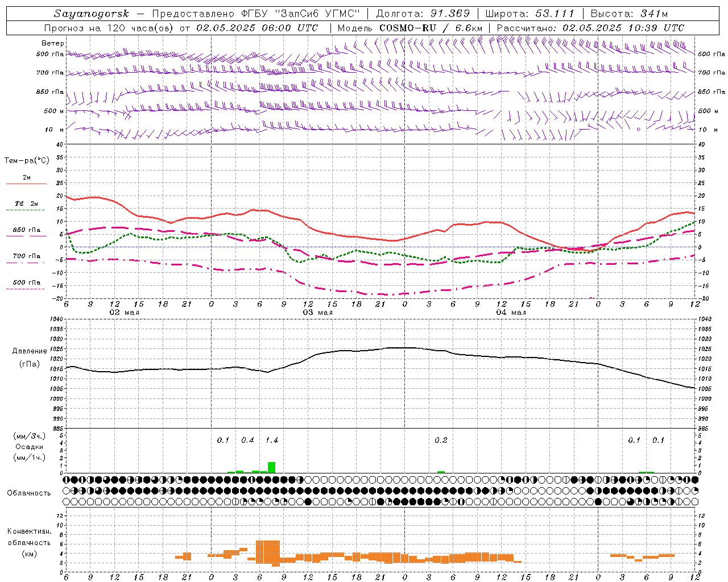Click the 03 мая date label
The height and width of the screenshot is (582, 728).
coord(317,313)
